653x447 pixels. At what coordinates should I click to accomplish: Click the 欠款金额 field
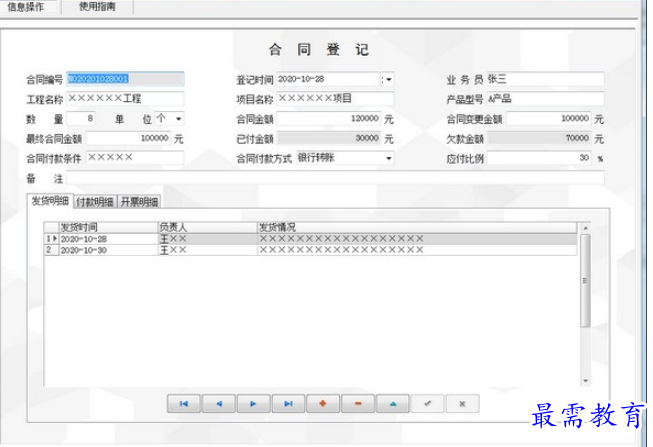[x=539, y=138]
